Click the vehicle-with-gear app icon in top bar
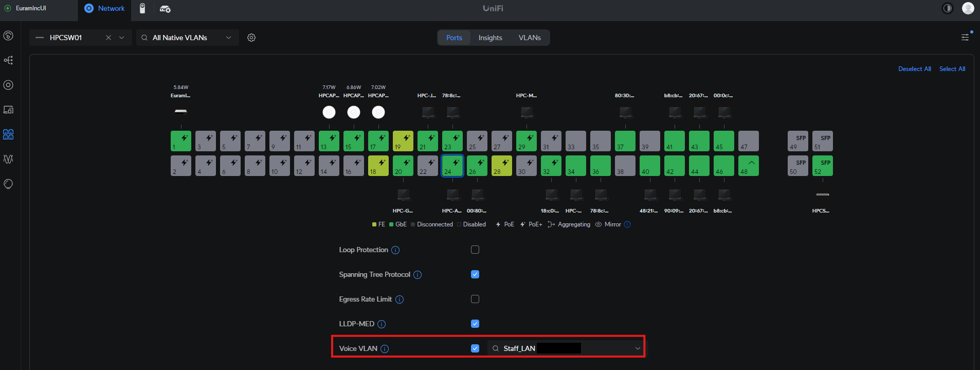980x370 pixels. pos(165,9)
